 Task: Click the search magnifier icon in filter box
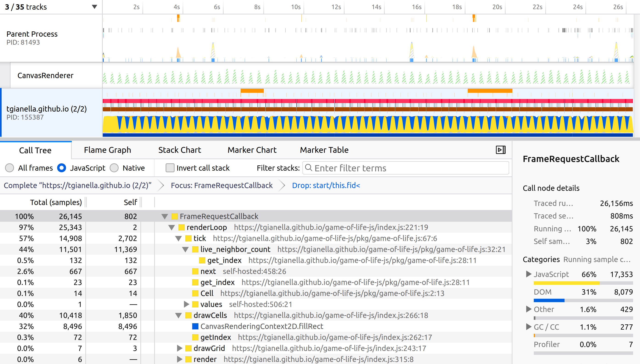click(x=309, y=168)
